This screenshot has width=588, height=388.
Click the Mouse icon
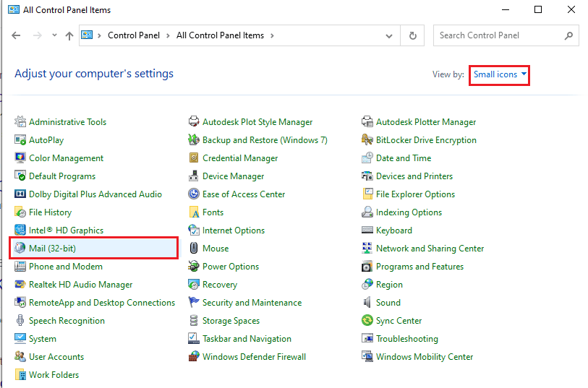(194, 248)
